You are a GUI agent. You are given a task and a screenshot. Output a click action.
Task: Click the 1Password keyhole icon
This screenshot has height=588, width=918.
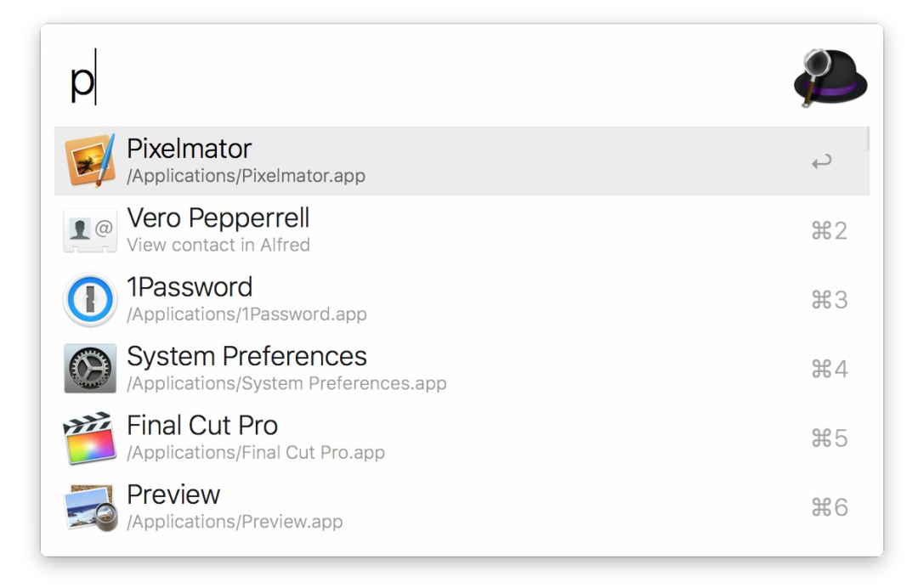[89, 299]
